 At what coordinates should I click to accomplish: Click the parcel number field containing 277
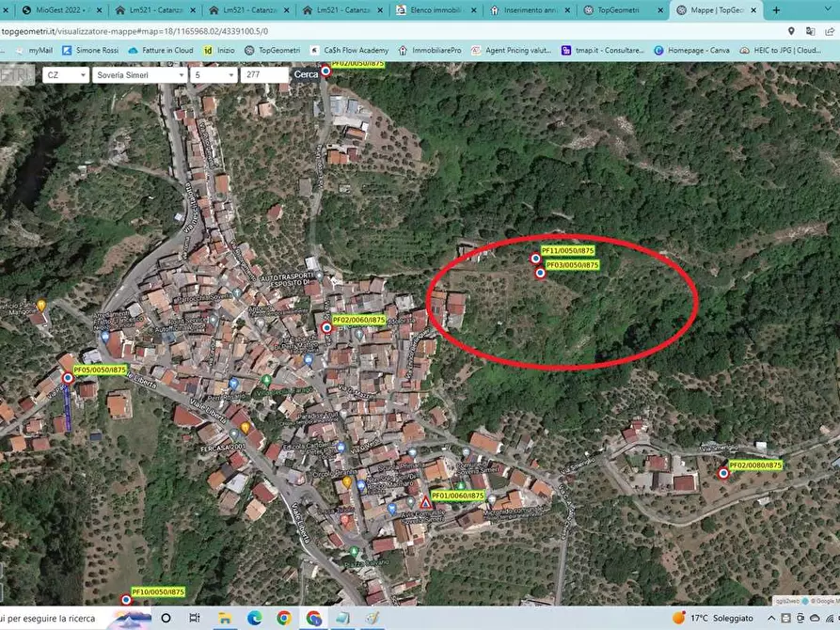(x=264, y=75)
